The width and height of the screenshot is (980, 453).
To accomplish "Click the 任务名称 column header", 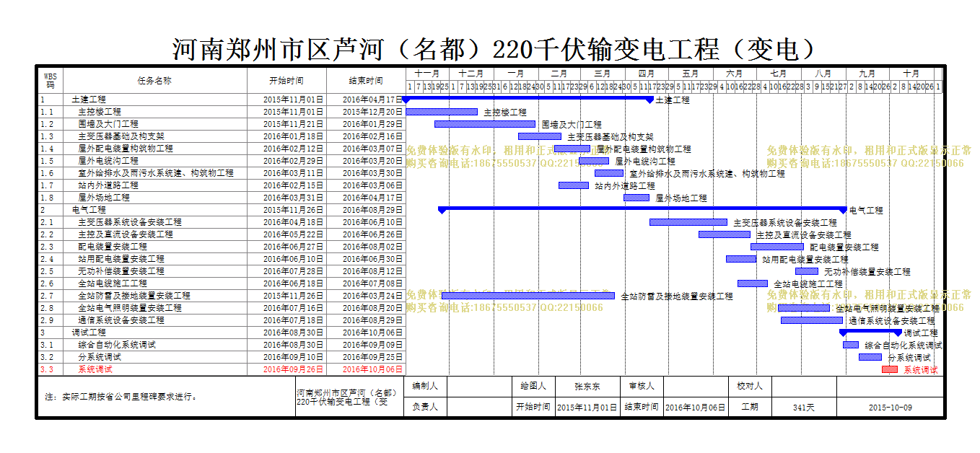I will [x=154, y=81].
